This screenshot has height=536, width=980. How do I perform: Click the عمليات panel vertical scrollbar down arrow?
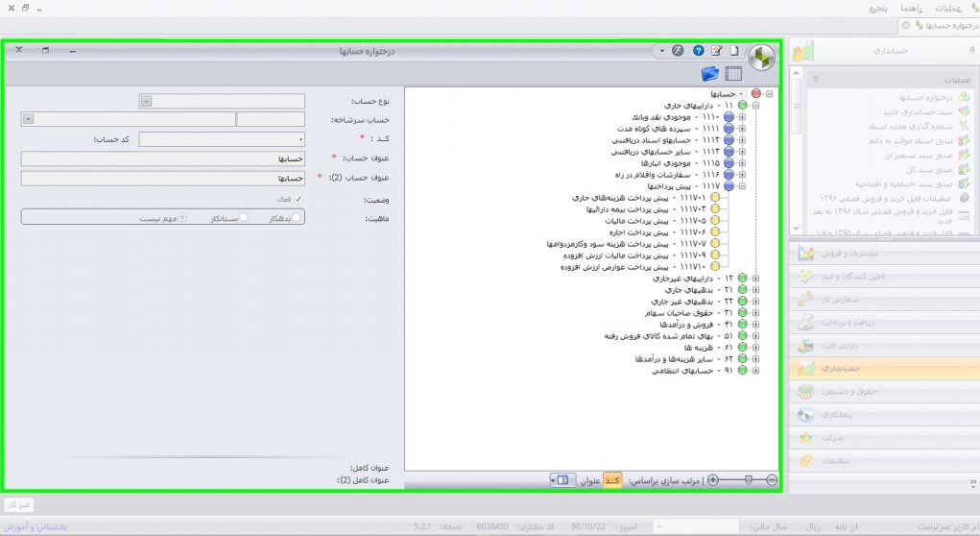(797, 229)
